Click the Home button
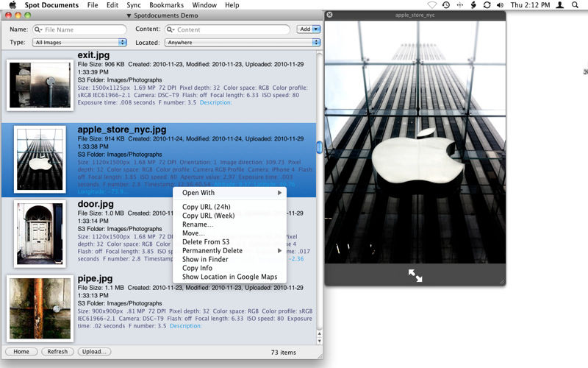588x368 pixels. [21, 352]
